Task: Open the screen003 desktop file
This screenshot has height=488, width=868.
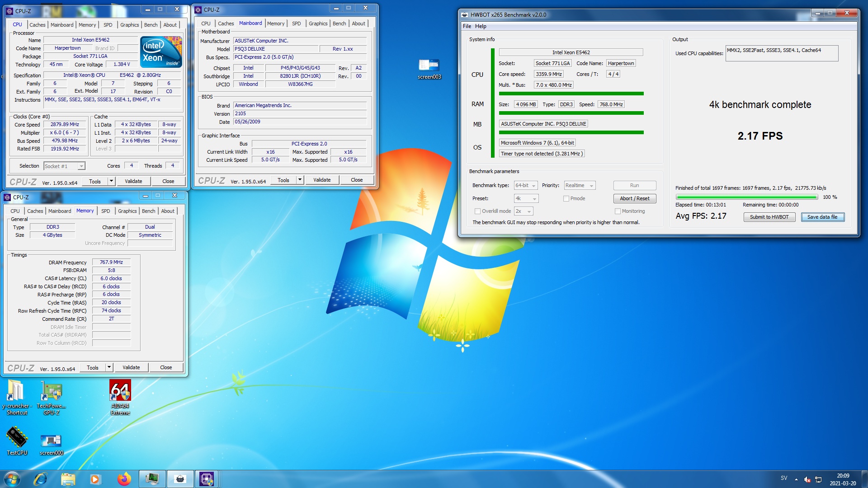Action: coord(429,69)
